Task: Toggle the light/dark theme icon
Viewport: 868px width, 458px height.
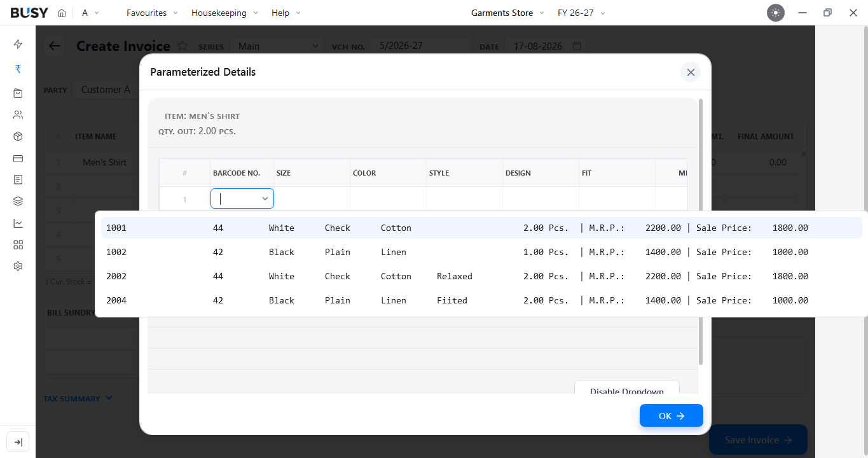Action: coord(776,13)
